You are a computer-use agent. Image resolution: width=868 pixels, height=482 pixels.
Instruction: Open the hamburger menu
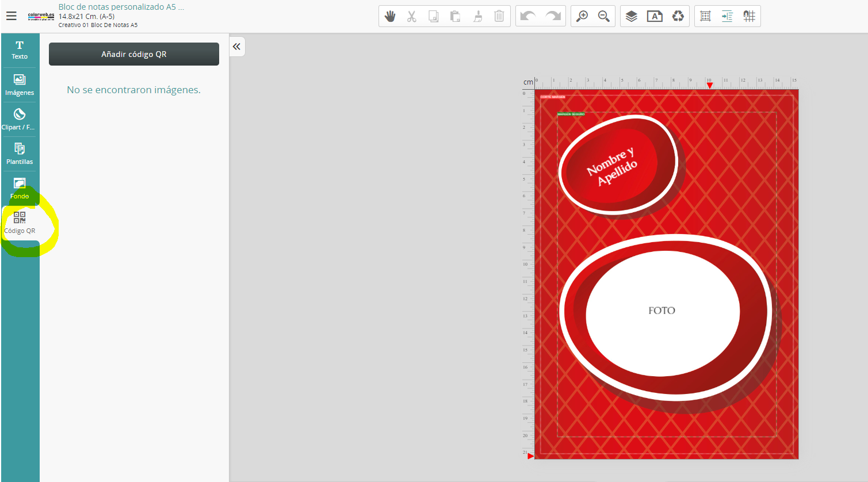[x=12, y=16]
